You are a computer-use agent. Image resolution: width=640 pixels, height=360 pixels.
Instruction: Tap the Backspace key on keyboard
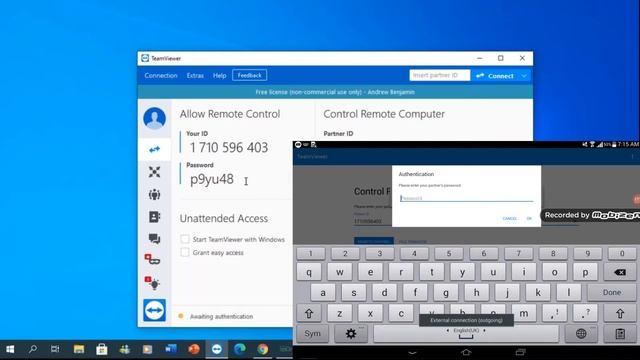tap(620, 272)
